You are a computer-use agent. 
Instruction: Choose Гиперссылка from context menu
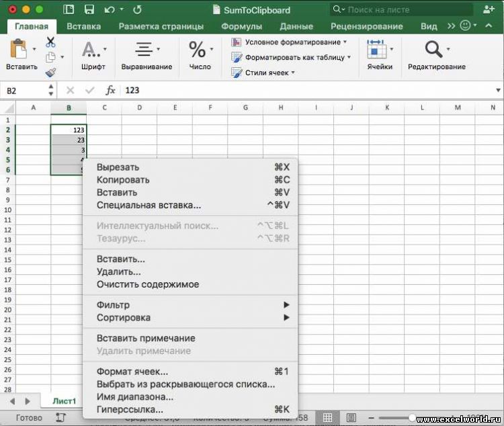190,410
